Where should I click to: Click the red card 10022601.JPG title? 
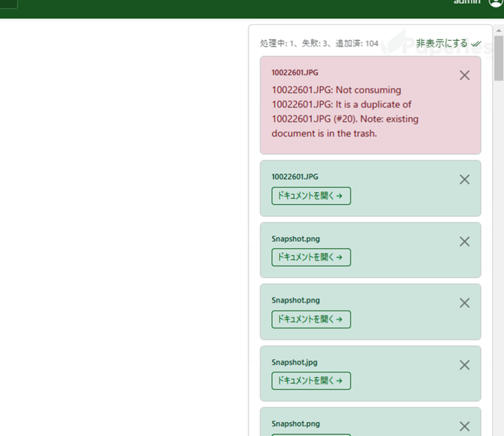point(295,73)
